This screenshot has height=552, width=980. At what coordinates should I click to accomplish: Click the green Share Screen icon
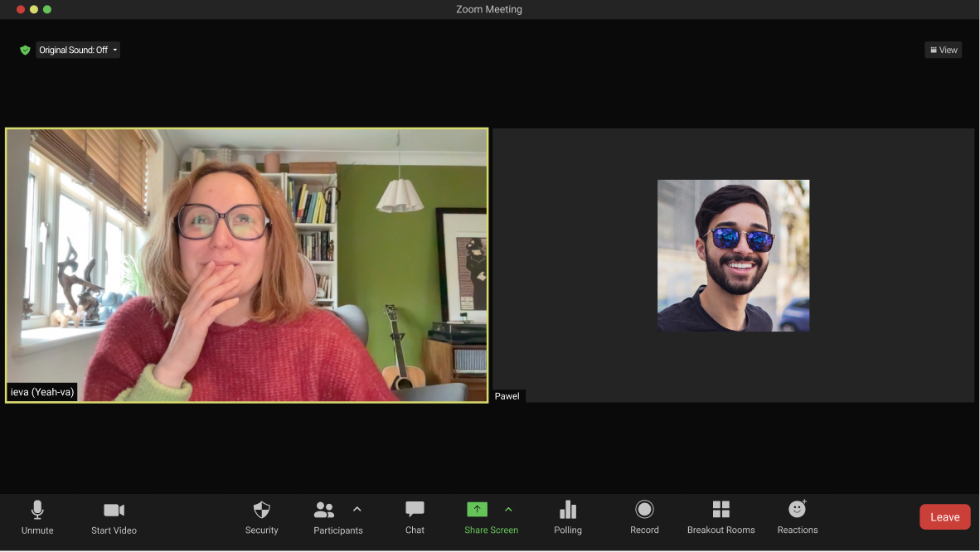[x=477, y=510]
